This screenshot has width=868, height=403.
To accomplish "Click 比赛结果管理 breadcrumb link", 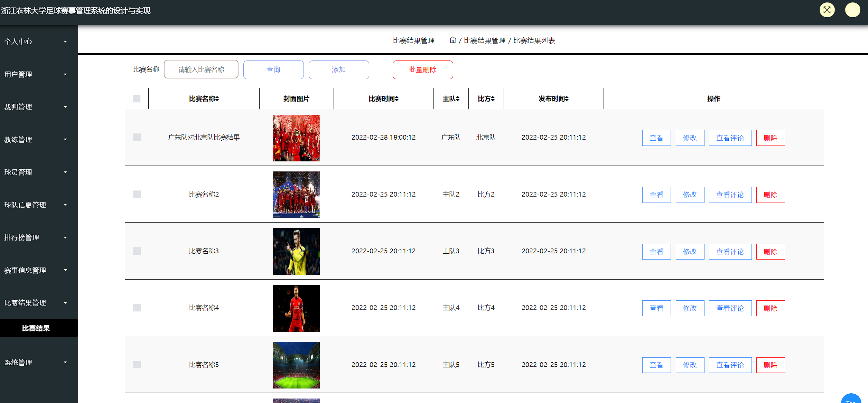I will (484, 40).
